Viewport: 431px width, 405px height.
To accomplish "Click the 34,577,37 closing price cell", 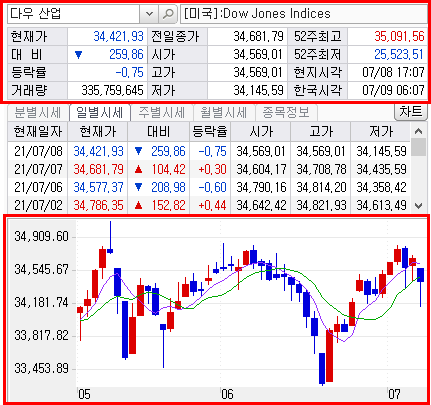I will (x=98, y=187).
